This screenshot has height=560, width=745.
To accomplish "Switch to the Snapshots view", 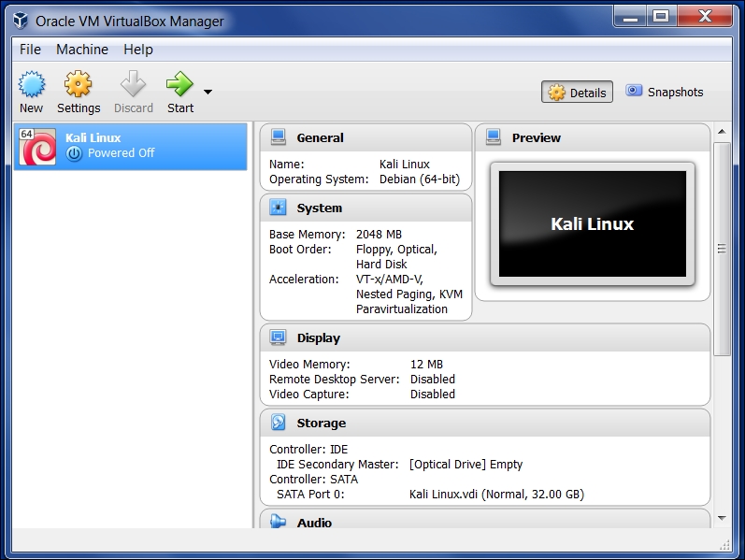I will [x=664, y=92].
